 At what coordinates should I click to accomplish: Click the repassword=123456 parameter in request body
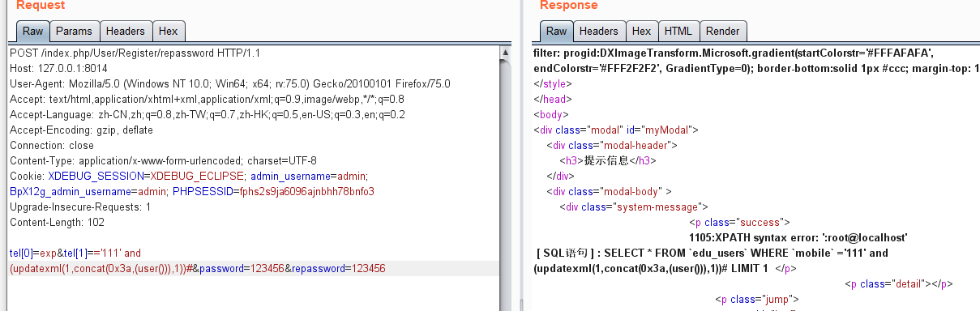(x=338, y=268)
